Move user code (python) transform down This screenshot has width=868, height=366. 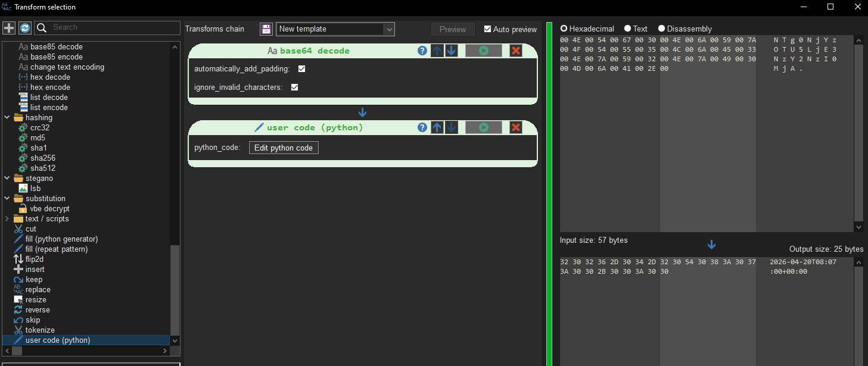(x=452, y=127)
